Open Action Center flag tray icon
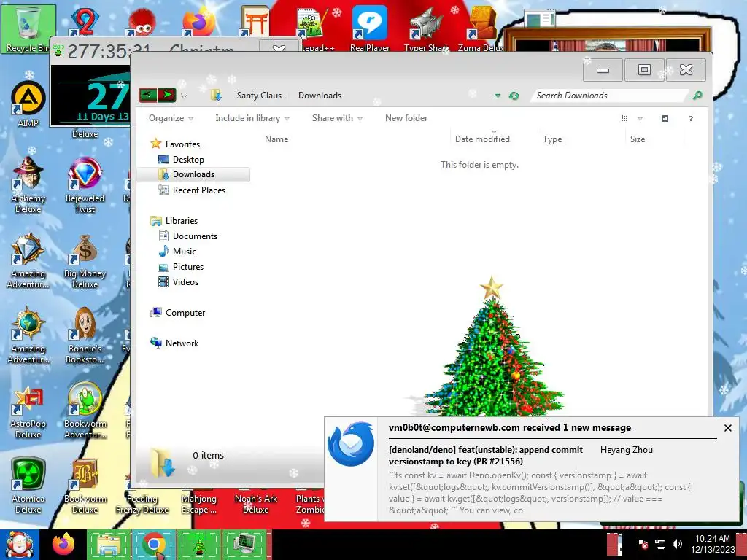Image resolution: width=747 pixels, height=560 pixels. click(x=642, y=544)
